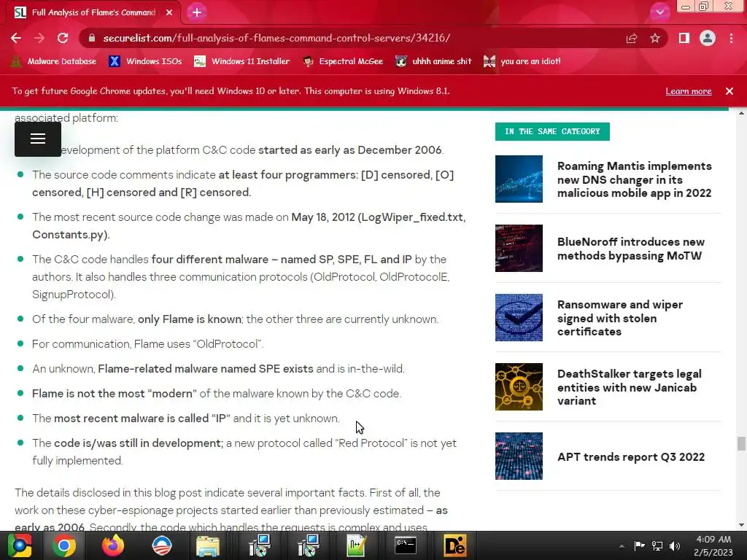747x560 pixels.
Task: Click the forward navigation arrow
Action: coord(39,38)
